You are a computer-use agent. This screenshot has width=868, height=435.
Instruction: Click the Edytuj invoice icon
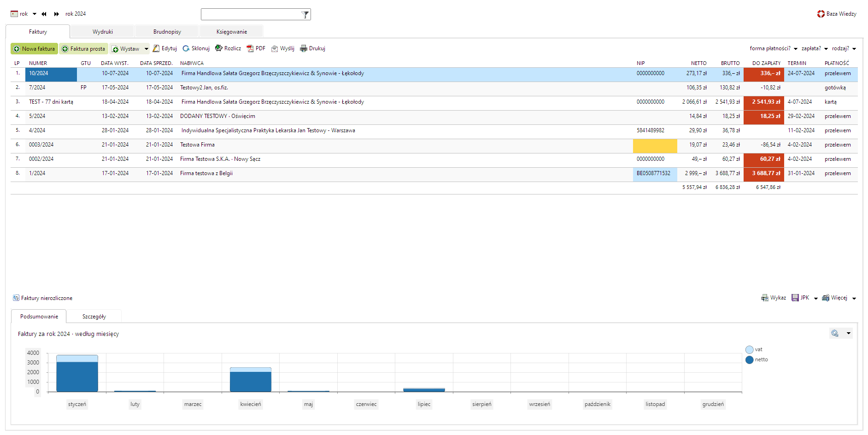tap(156, 48)
